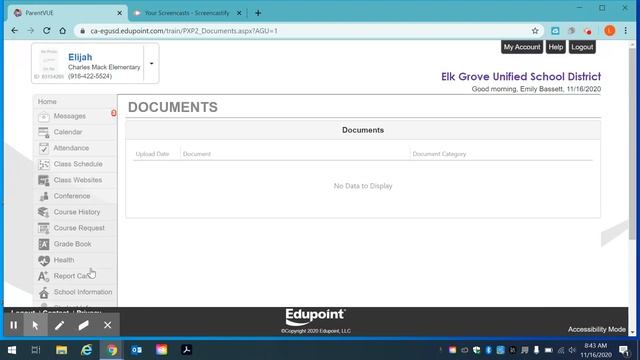Open Messages in the navigation menu

click(x=69, y=116)
